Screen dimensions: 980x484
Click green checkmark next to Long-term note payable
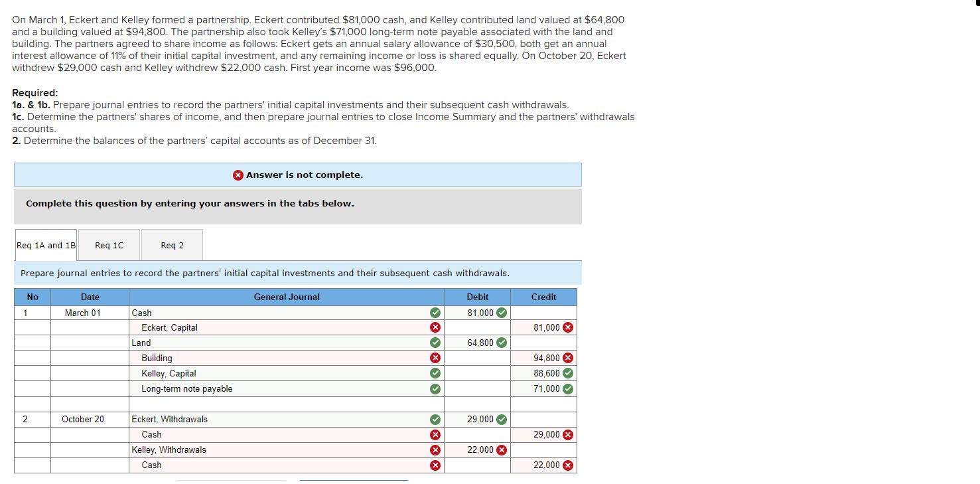(x=569, y=388)
